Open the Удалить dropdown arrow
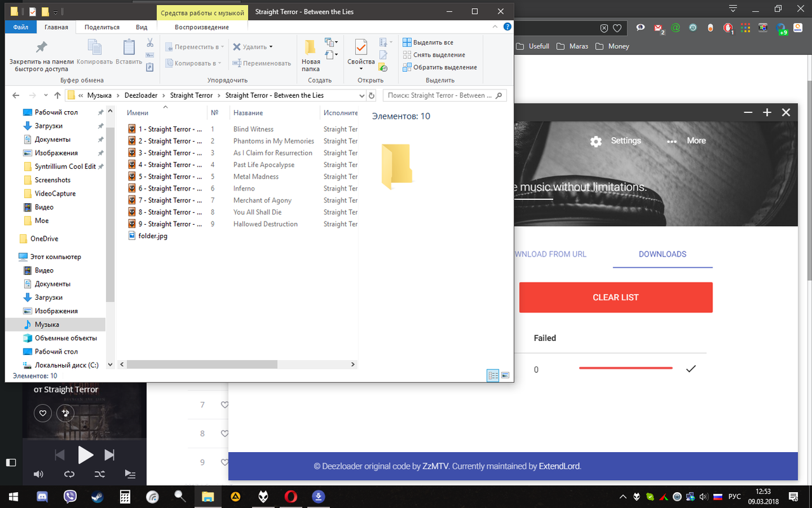This screenshot has width=812, height=508. pos(271,47)
